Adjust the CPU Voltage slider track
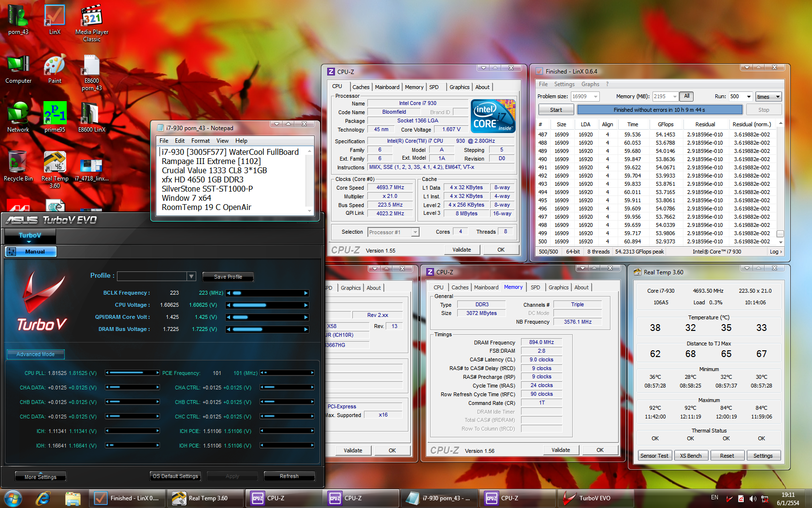Image resolution: width=812 pixels, height=508 pixels. [x=267, y=305]
